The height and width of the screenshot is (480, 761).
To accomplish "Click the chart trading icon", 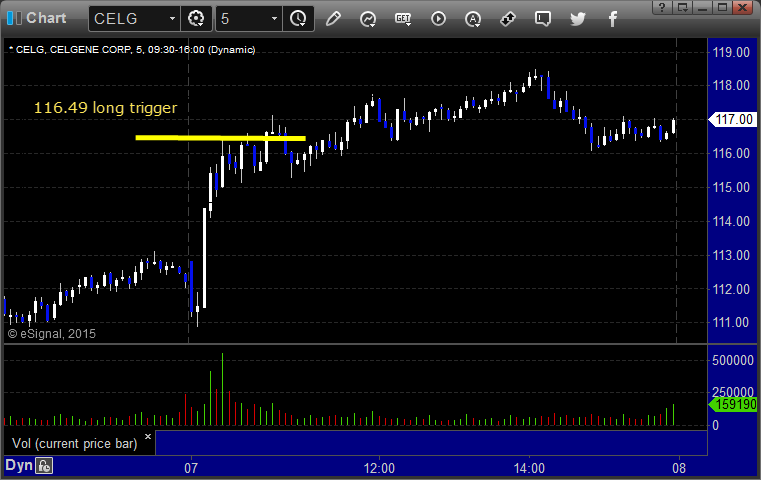I will point(508,19).
